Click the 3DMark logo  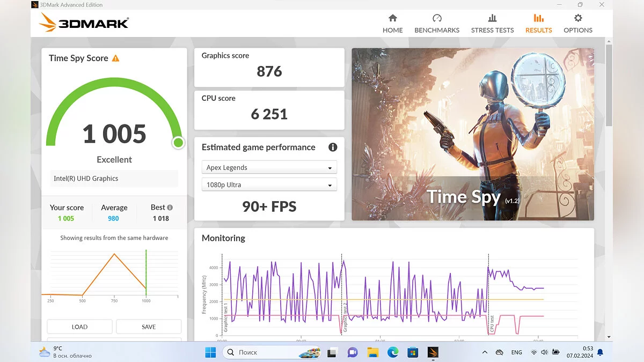[x=84, y=23]
